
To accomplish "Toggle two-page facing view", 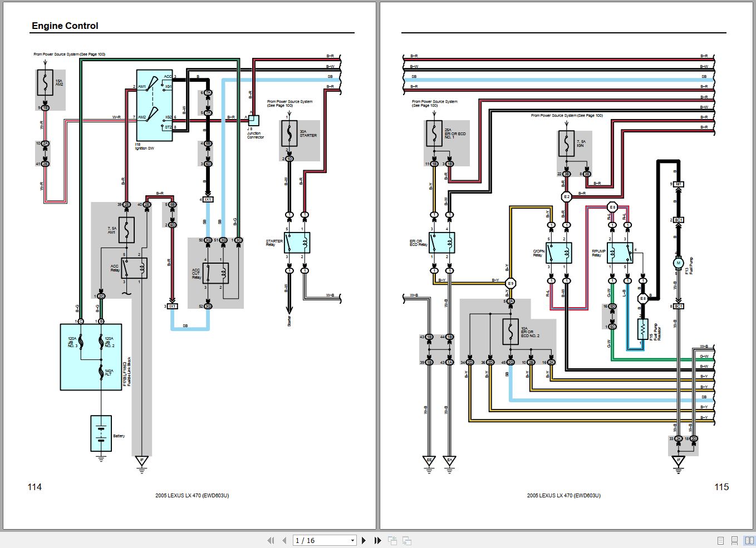I will pos(749,541).
